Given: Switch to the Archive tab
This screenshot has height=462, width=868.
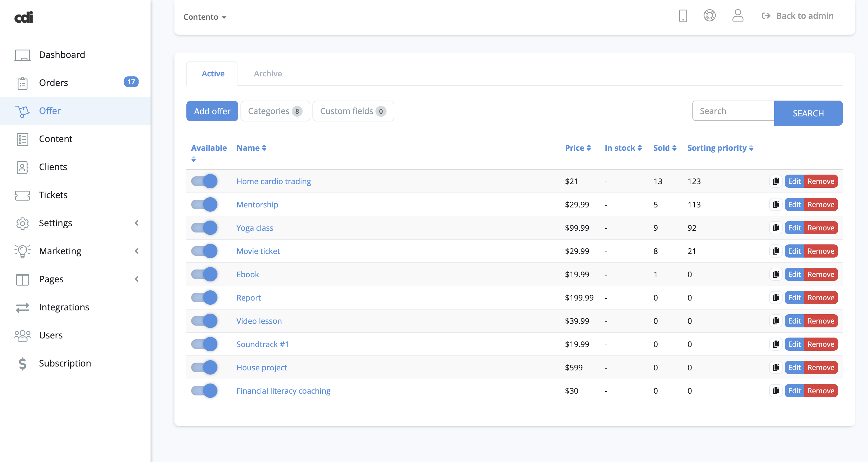Looking at the screenshot, I should (268, 74).
